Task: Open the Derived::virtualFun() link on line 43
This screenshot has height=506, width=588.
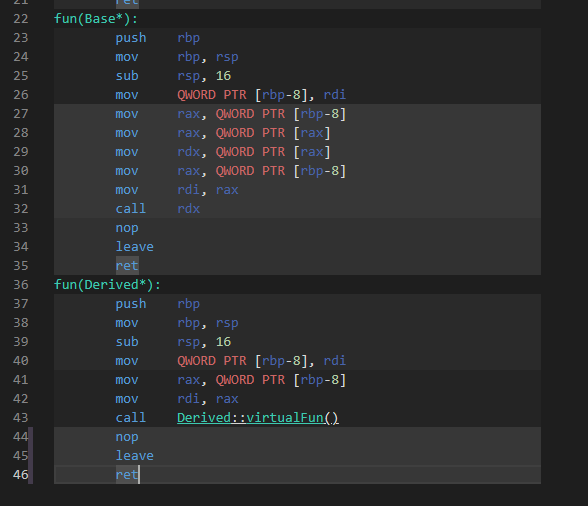Action: click(258, 418)
